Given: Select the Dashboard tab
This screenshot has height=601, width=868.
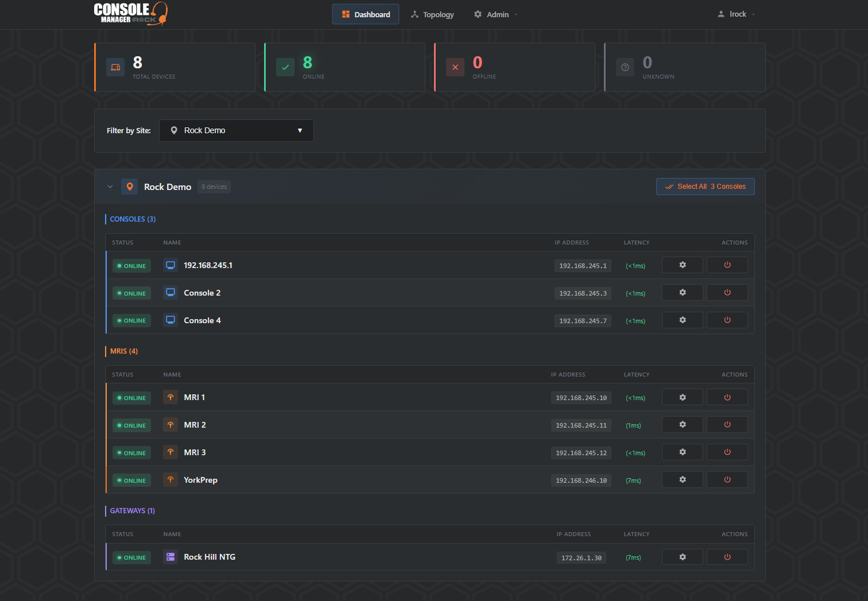Looking at the screenshot, I should (x=365, y=14).
